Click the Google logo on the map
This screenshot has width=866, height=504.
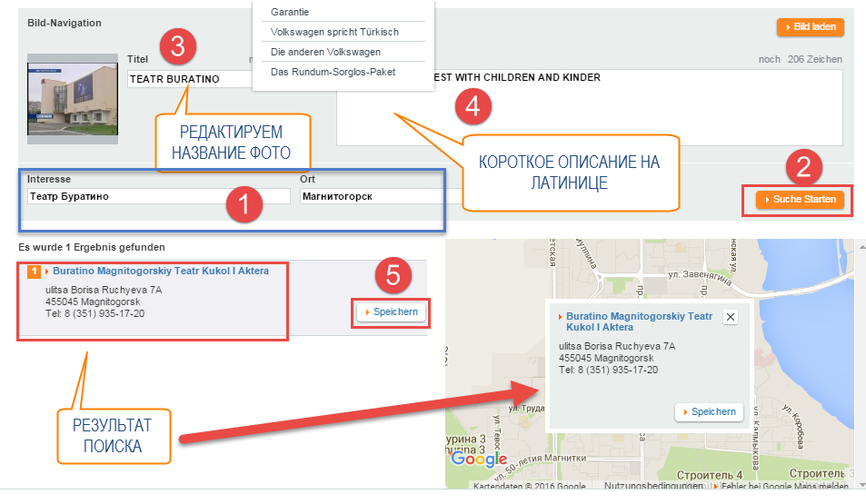pyautogui.click(x=478, y=460)
